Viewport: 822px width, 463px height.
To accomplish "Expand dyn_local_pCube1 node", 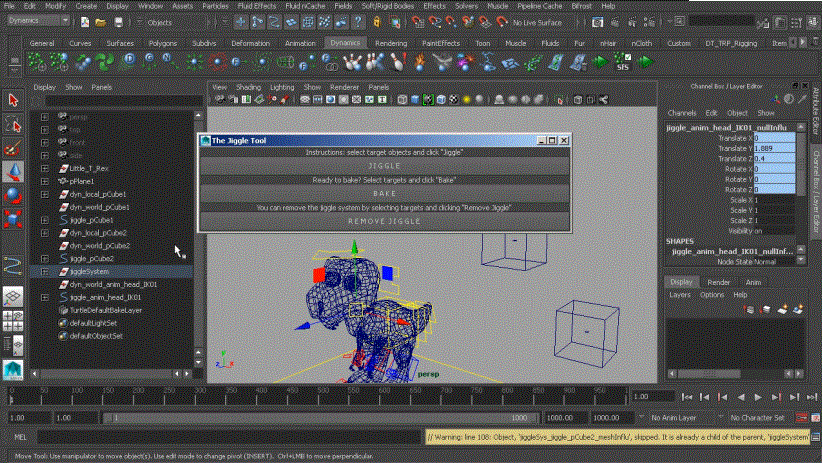I will [45, 194].
